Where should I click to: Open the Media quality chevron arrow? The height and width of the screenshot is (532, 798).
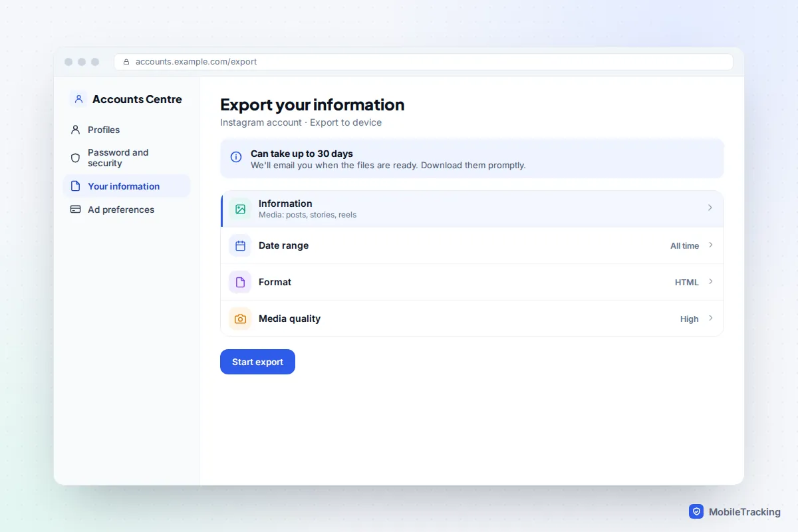[x=710, y=319]
